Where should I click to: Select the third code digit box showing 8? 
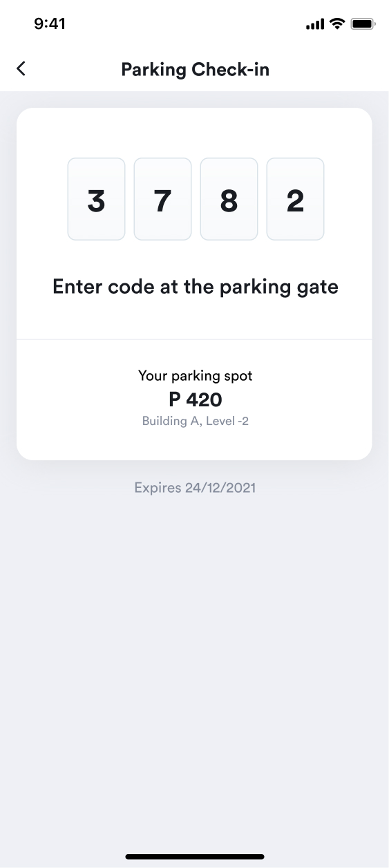click(x=229, y=199)
